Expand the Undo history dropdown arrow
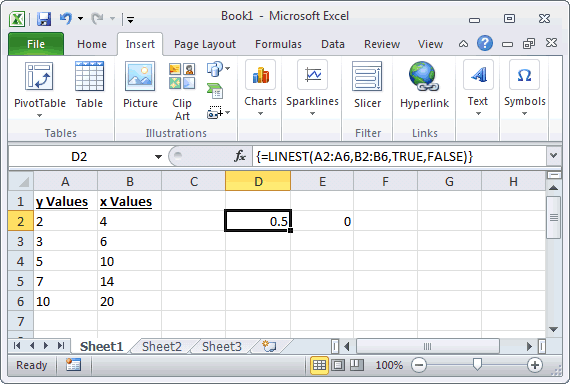Viewport: 570px width, 384px height. coord(80,19)
